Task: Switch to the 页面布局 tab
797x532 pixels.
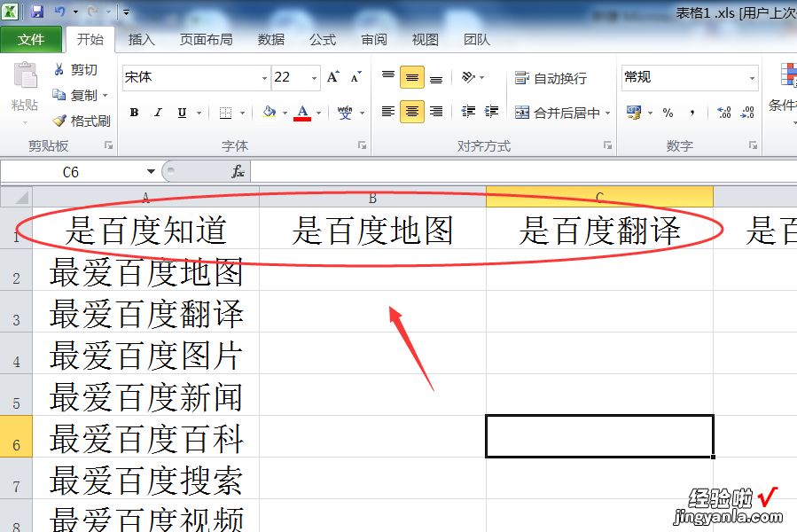Action: coord(206,39)
